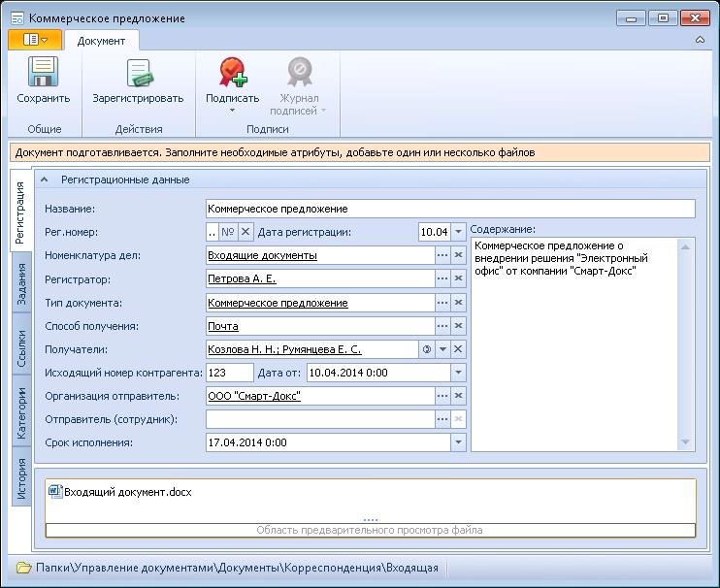Image resolution: width=720 pixels, height=588 pixels.
Task: Clear the Номенклатура дел field with X
Action: coord(459,255)
